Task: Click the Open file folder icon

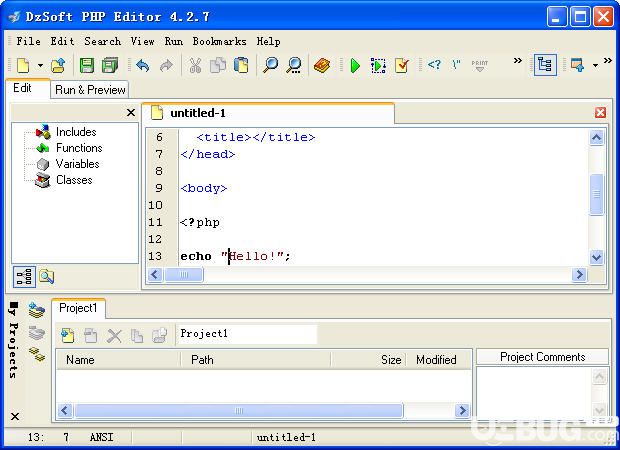Action: point(58,65)
